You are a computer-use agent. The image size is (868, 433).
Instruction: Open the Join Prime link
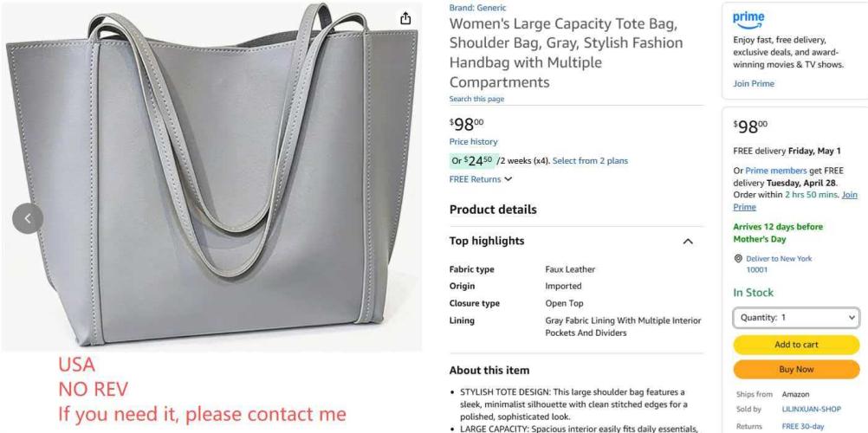pyautogui.click(x=754, y=84)
